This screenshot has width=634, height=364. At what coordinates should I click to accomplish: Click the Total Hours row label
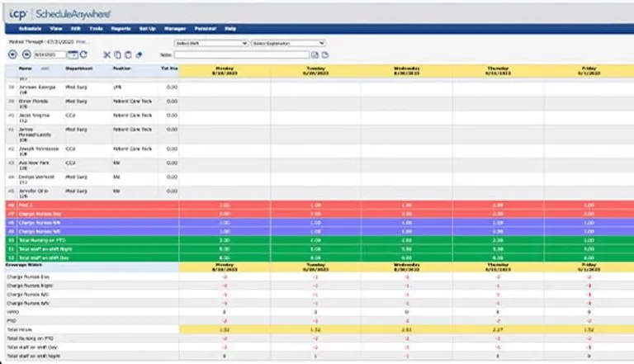[20, 329]
